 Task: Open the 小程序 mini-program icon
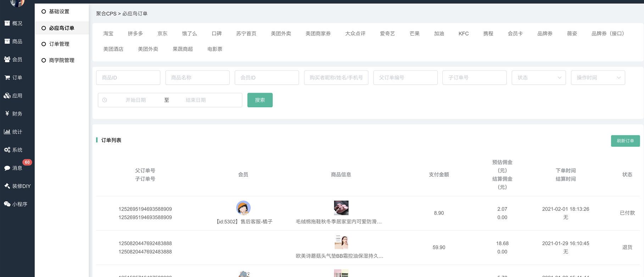(7, 204)
